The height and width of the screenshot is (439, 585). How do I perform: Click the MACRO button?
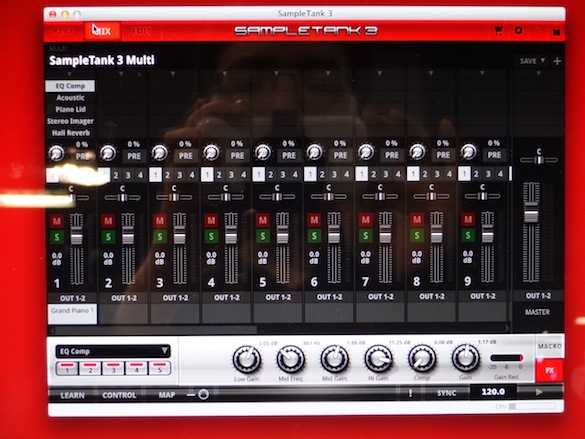[x=550, y=346]
